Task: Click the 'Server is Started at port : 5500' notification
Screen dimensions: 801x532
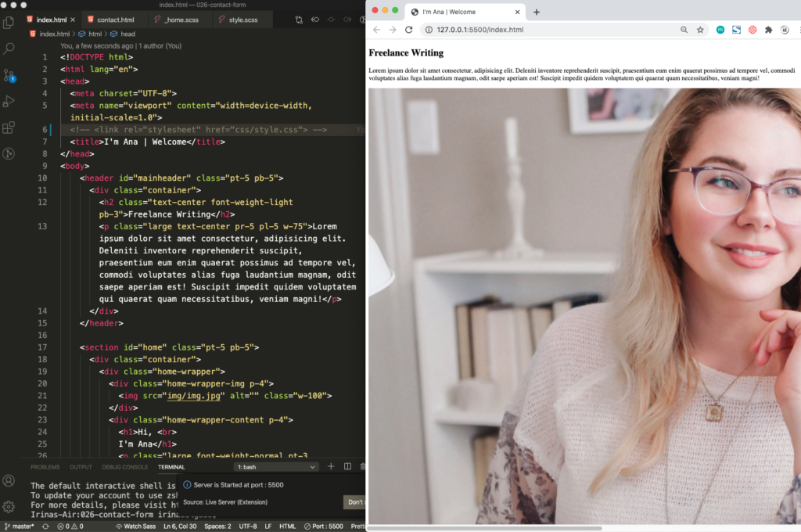Action: pos(238,485)
